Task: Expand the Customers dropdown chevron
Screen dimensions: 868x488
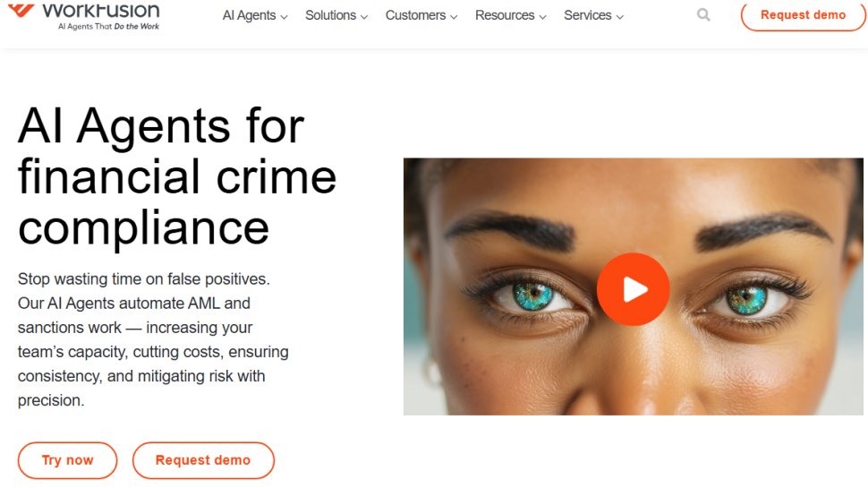Action: click(x=454, y=17)
